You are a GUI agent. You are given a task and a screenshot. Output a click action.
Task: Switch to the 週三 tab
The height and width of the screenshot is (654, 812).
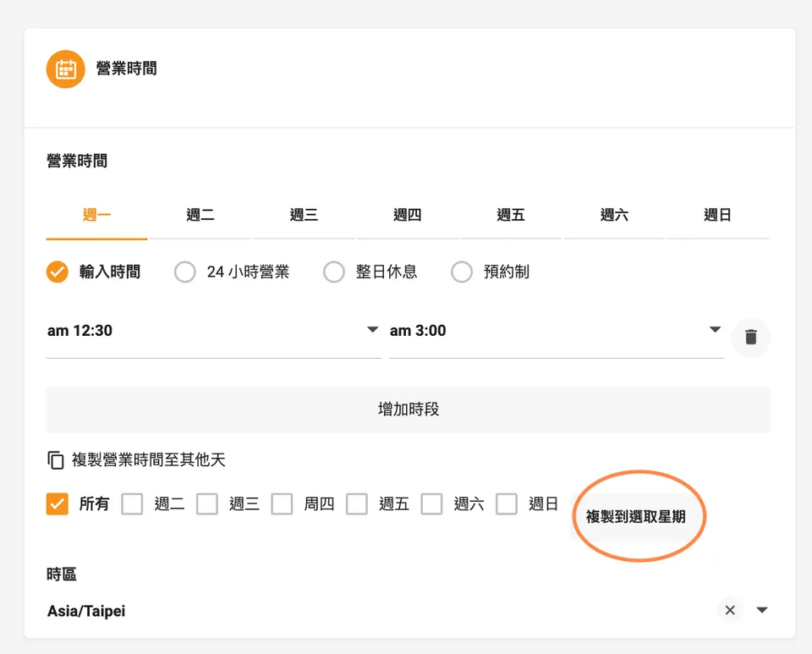click(304, 215)
